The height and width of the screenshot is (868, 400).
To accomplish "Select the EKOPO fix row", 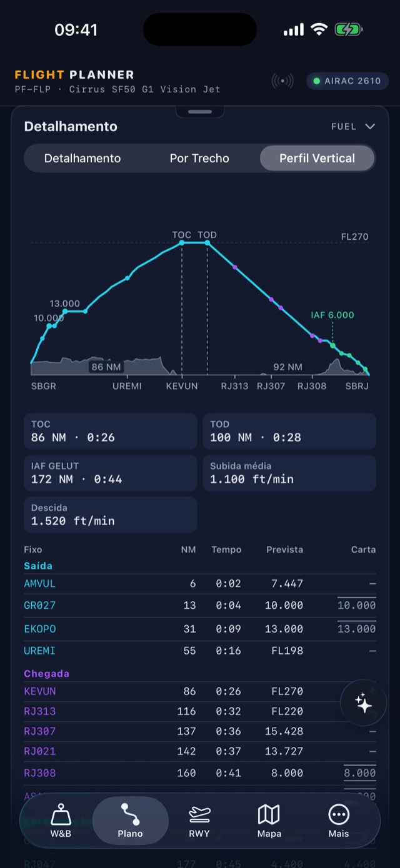I will 200,629.
